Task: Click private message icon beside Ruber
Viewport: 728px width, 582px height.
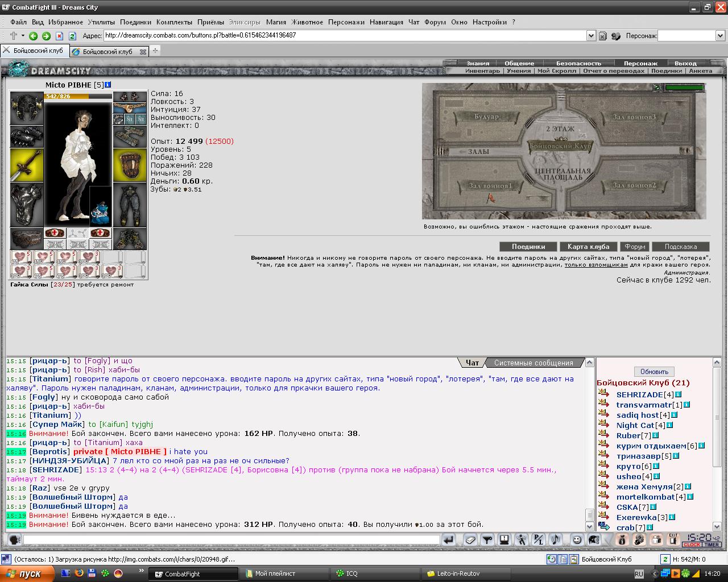Action: [603, 435]
